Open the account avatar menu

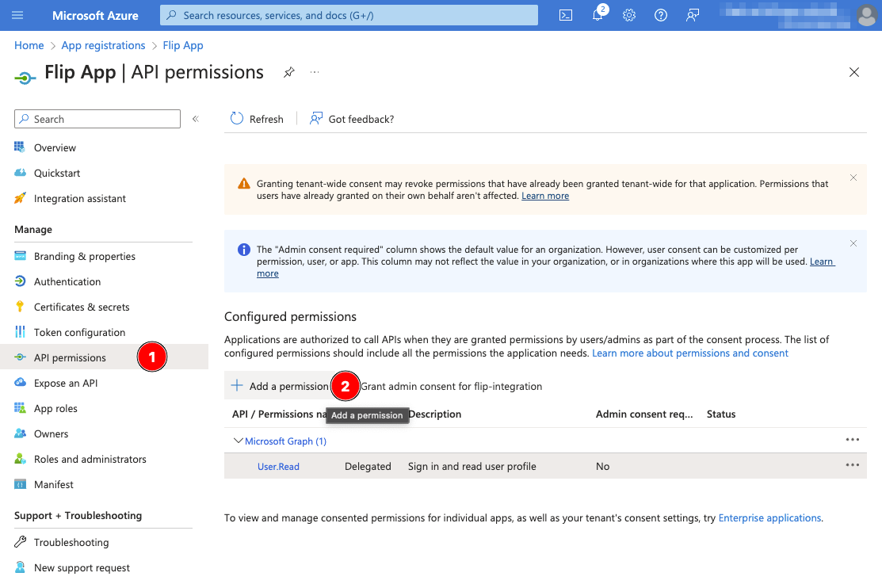(867, 15)
